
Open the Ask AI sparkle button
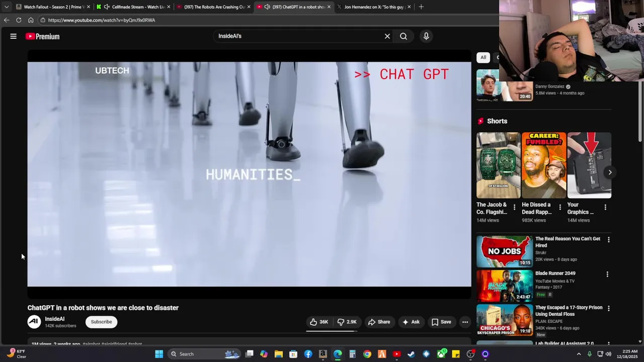tap(411, 322)
